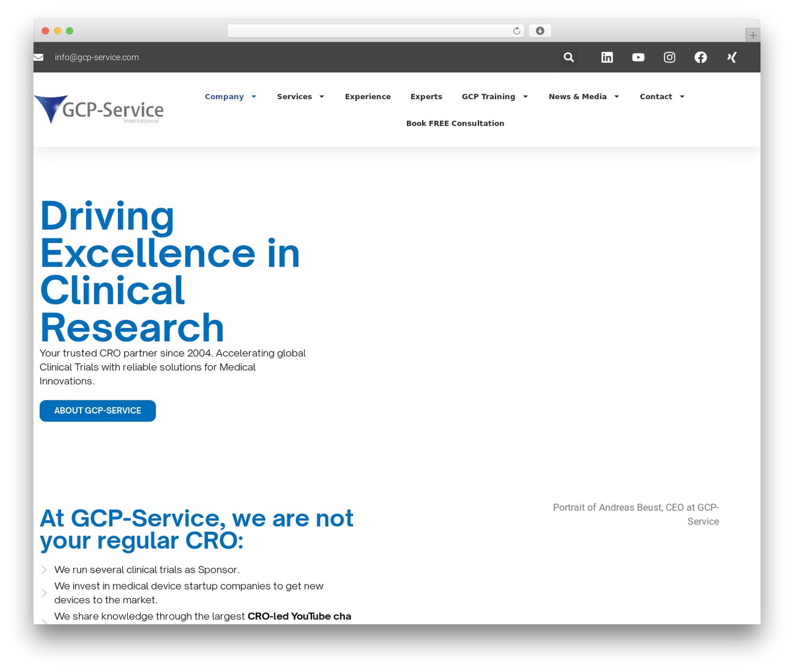This screenshot has height=672, width=794.
Task: Click 'Your trusted CRO partner since 2004' paragraph
Action: click(x=172, y=367)
